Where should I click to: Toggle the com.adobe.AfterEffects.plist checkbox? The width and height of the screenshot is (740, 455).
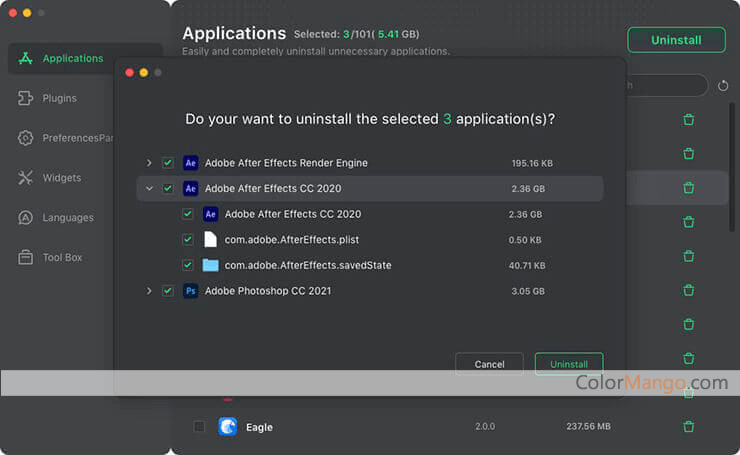tap(188, 239)
